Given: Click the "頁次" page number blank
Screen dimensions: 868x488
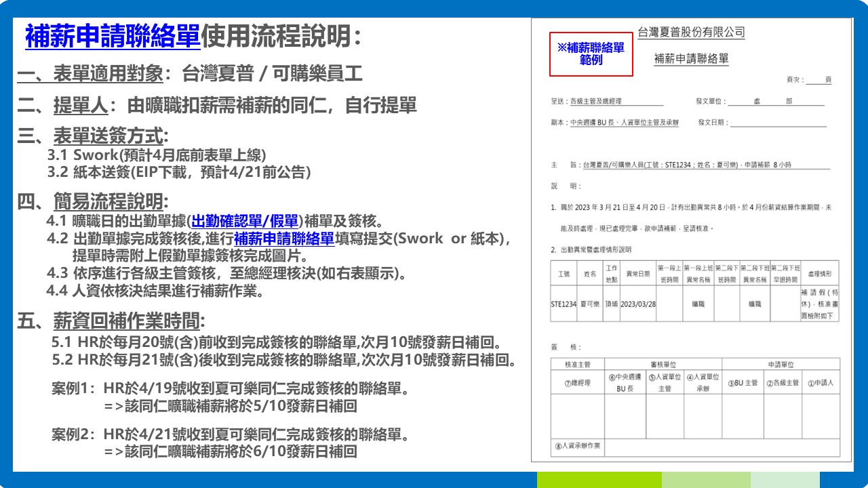Looking at the screenshot, I should 818,80.
